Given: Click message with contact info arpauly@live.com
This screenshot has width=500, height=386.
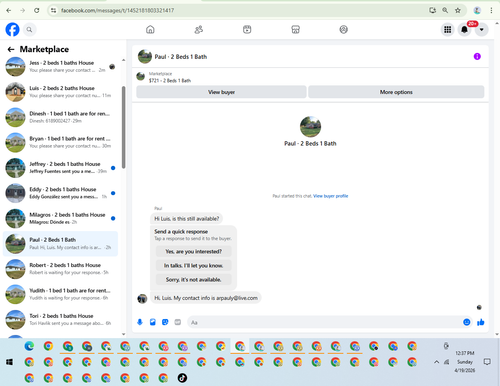Looking at the screenshot, I should point(206,298).
